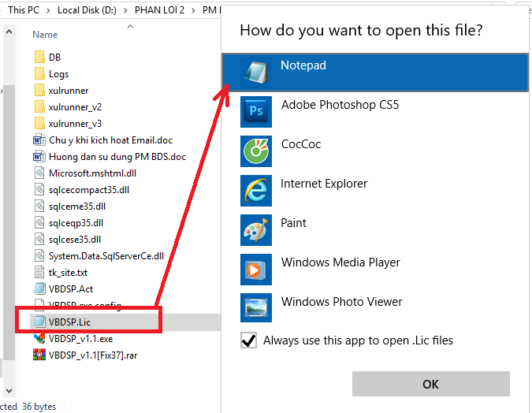Screen dimensions: 532x413
Task: Expand breadcrumb arrow after PHAN LOI 2
Action: point(193,10)
